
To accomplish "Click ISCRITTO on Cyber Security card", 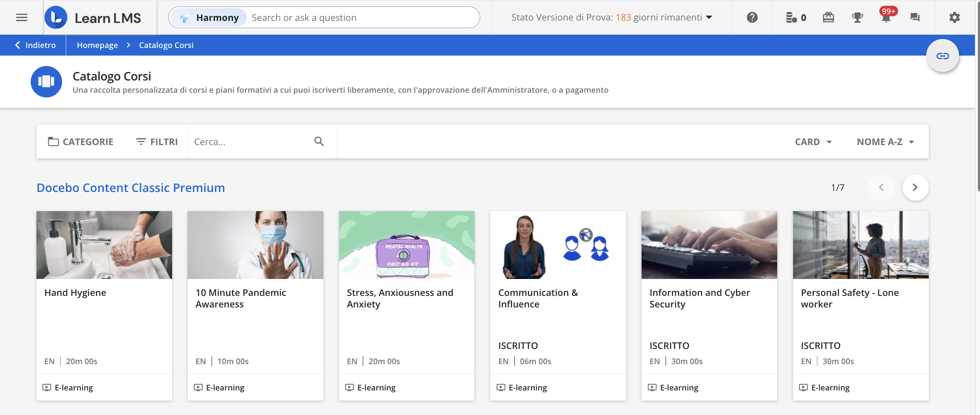I will tap(669, 345).
